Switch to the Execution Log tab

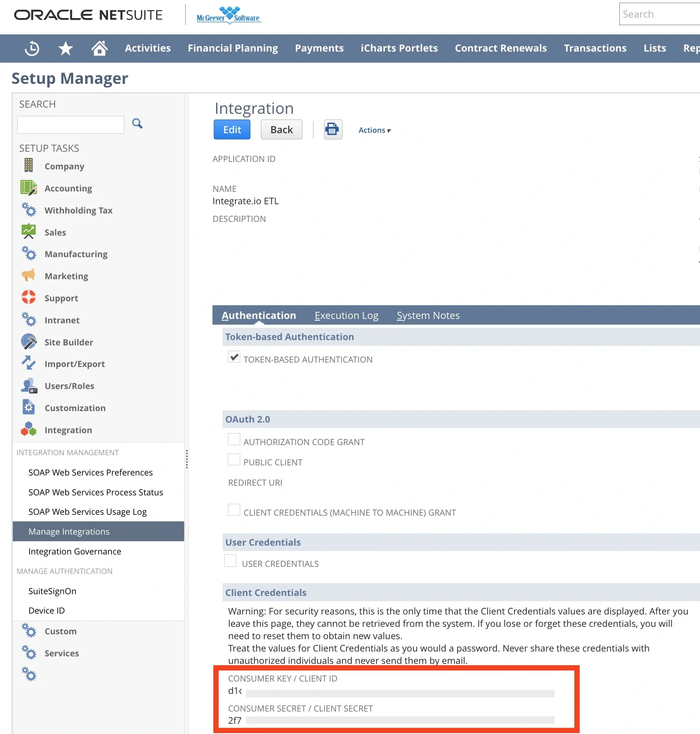pos(346,315)
